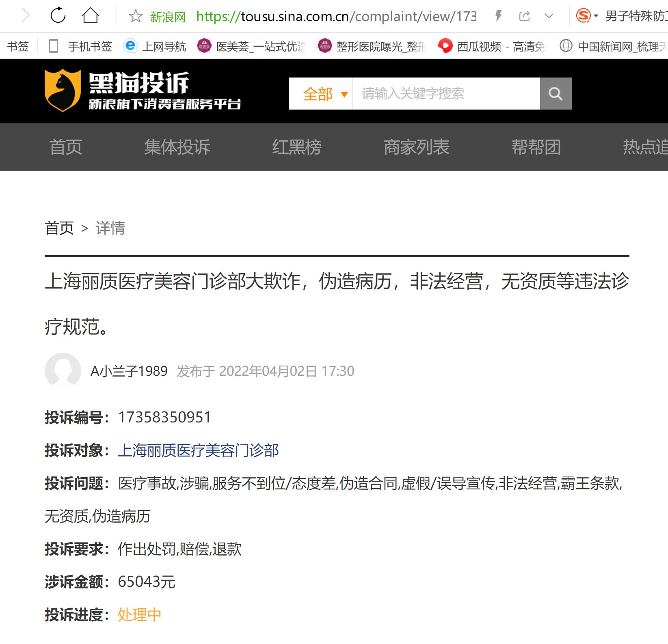The height and width of the screenshot is (644, 668).
Task: Go to the 首页 nav tab
Action: [66, 147]
